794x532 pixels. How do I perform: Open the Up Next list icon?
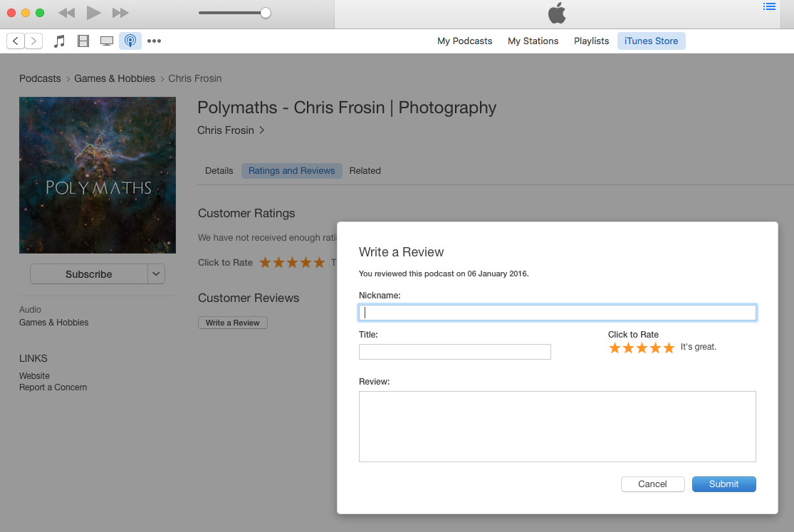[x=769, y=6]
